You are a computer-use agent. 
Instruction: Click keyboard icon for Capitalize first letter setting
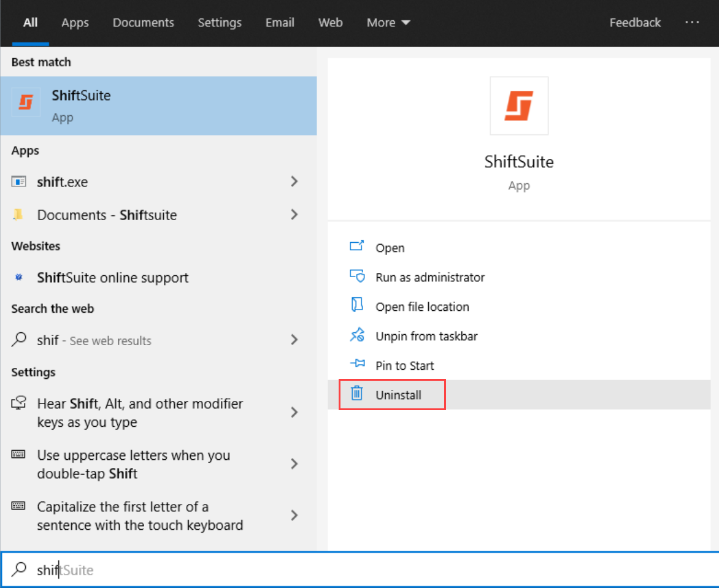(x=19, y=505)
